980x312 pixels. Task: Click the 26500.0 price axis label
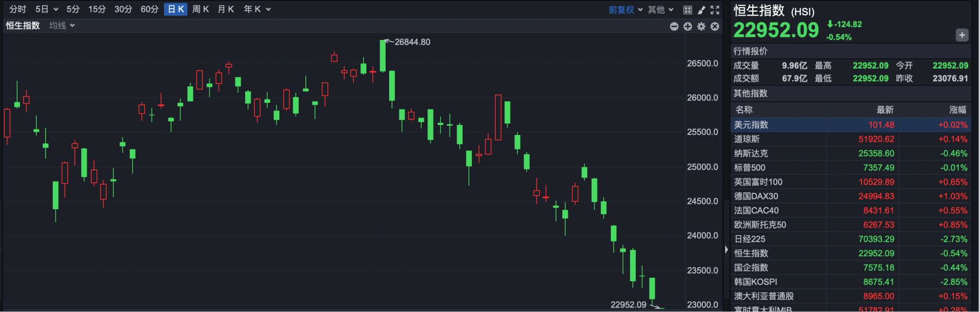tap(703, 63)
